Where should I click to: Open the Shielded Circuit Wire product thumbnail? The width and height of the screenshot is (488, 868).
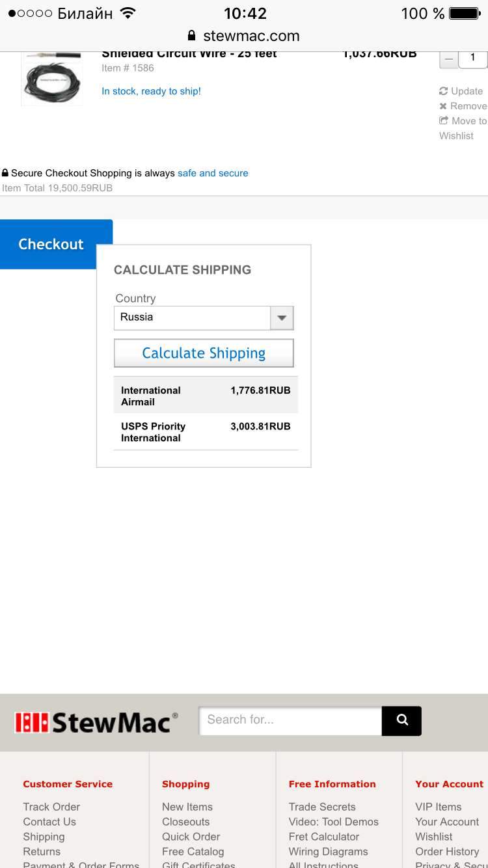pyautogui.click(x=52, y=78)
